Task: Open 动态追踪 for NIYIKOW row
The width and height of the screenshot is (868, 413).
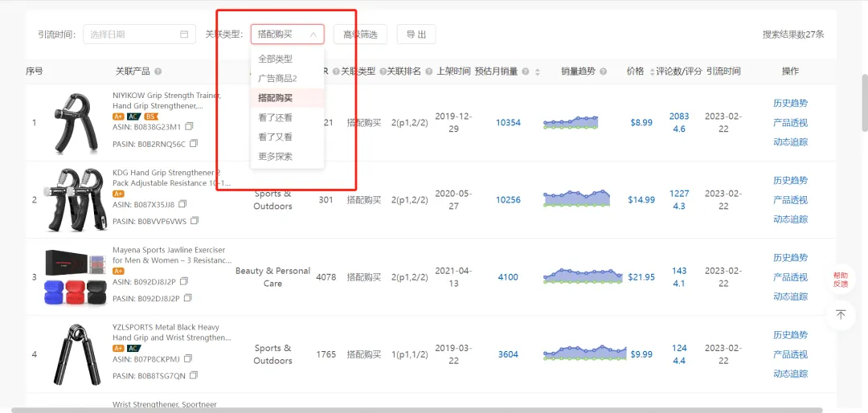Action: (x=791, y=141)
